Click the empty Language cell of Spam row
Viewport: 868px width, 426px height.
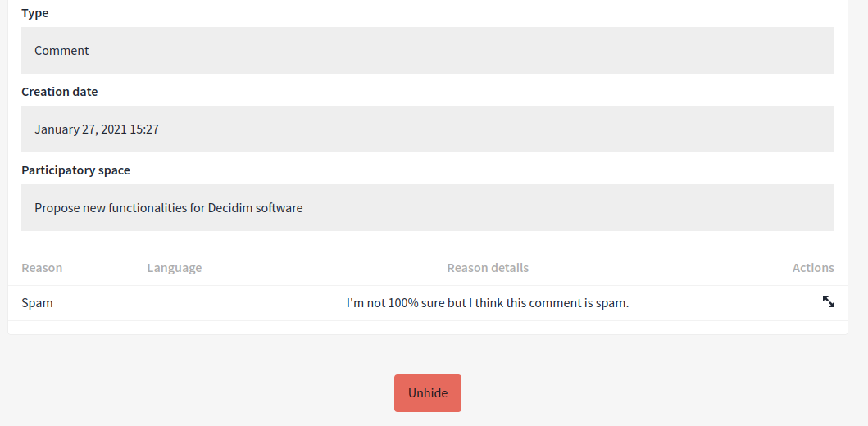click(x=175, y=303)
